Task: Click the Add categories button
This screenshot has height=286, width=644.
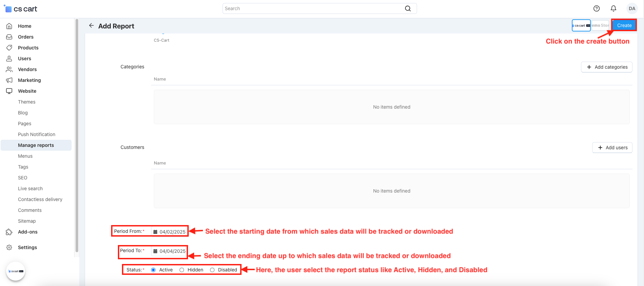Action: [x=607, y=67]
